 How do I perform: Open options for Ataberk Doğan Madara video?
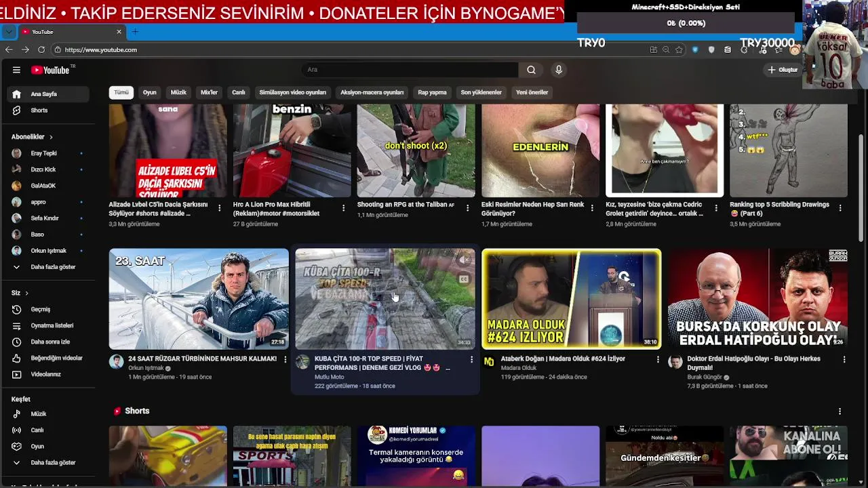(657, 359)
